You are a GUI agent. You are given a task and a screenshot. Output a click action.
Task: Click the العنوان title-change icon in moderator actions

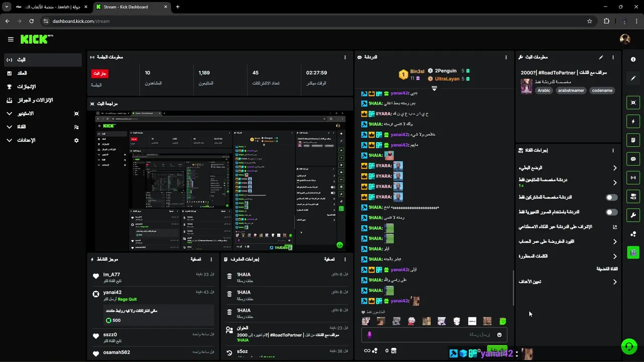point(229,330)
